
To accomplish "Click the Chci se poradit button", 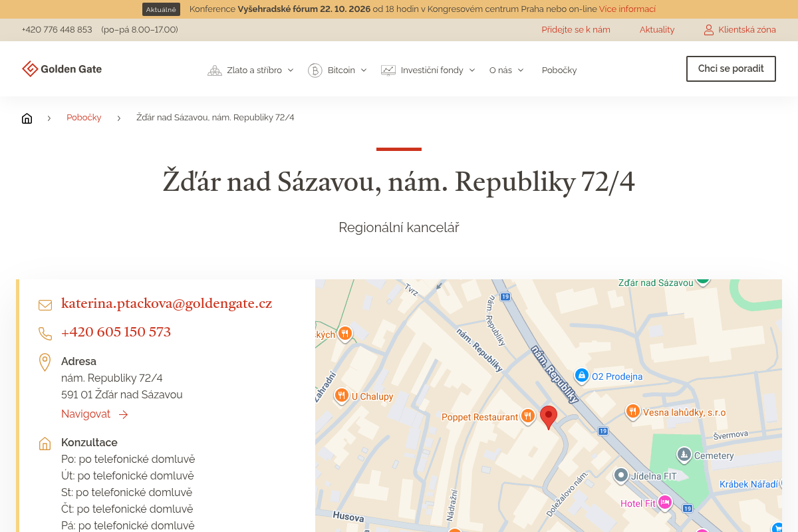I will (731, 68).
